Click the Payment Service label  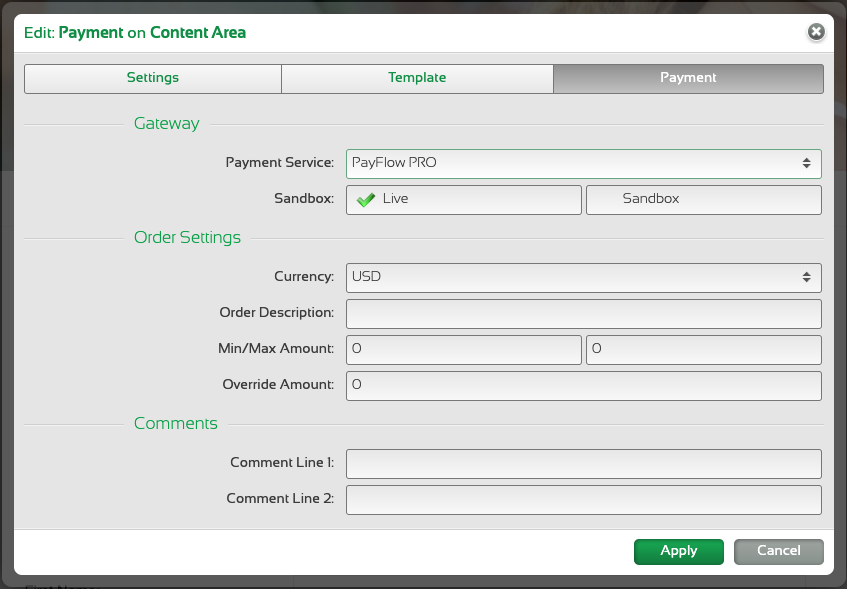tap(280, 163)
